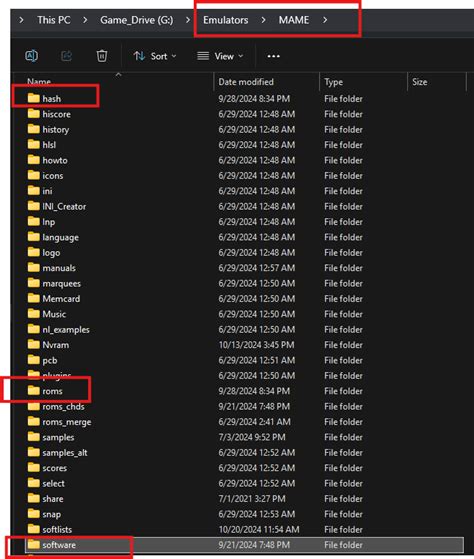Select the hash folder icon
Image resolution: width=474 pixels, height=559 pixels.
[34, 98]
